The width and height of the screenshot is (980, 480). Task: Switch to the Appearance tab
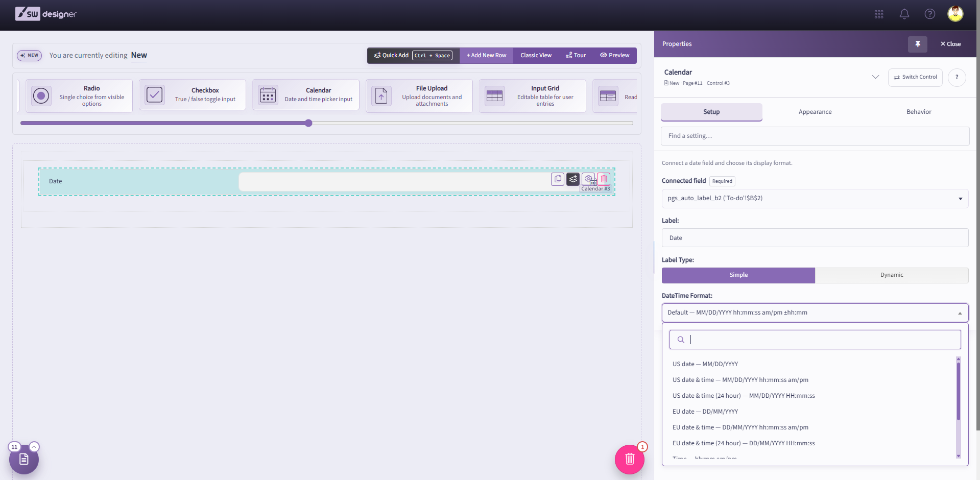(x=815, y=112)
